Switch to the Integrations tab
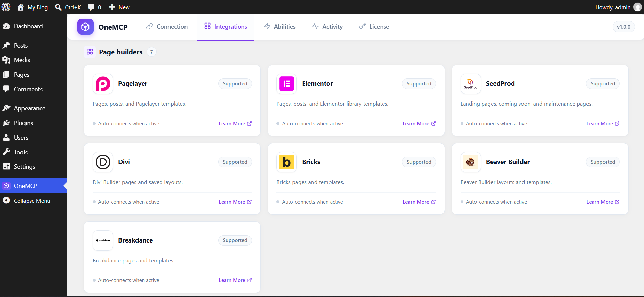Viewport: 644px width, 297px height. [226, 27]
